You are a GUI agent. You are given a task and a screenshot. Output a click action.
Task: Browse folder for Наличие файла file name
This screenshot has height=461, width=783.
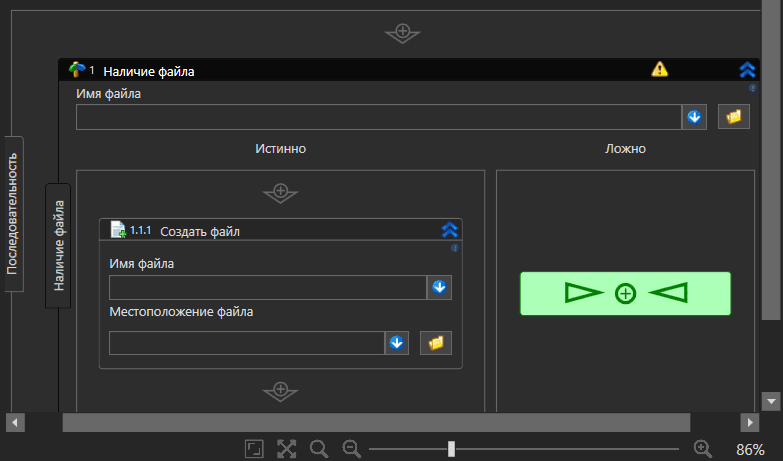(x=734, y=117)
